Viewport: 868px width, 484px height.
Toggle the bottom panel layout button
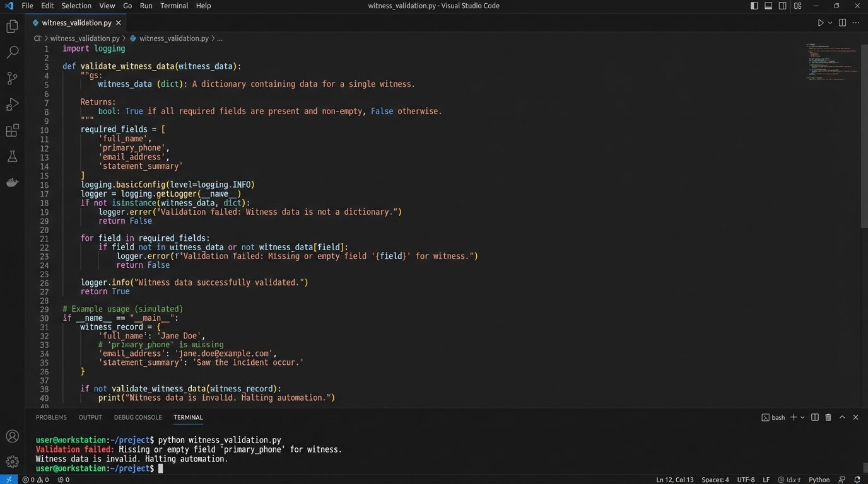point(768,6)
